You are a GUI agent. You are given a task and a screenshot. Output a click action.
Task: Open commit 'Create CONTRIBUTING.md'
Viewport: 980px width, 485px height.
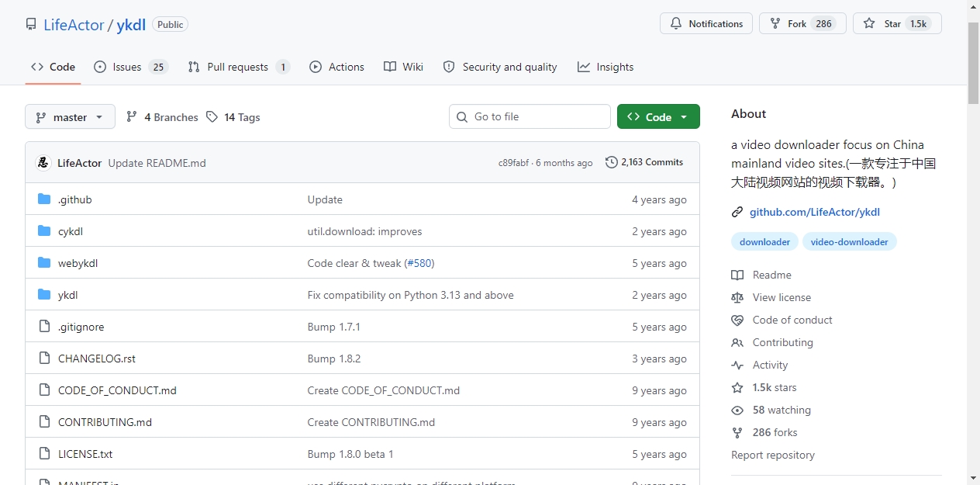click(x=371, y=422)
